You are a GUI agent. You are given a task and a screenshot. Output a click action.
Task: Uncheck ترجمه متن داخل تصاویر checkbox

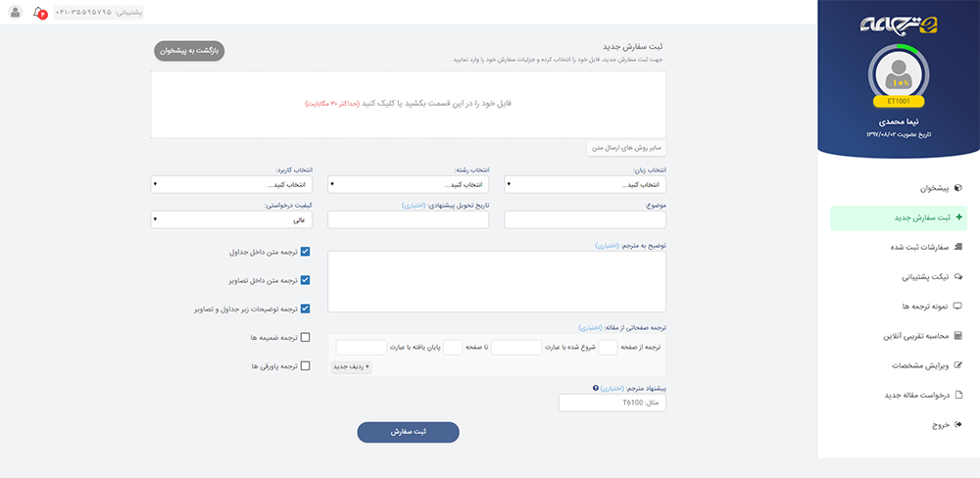(305, 280)
